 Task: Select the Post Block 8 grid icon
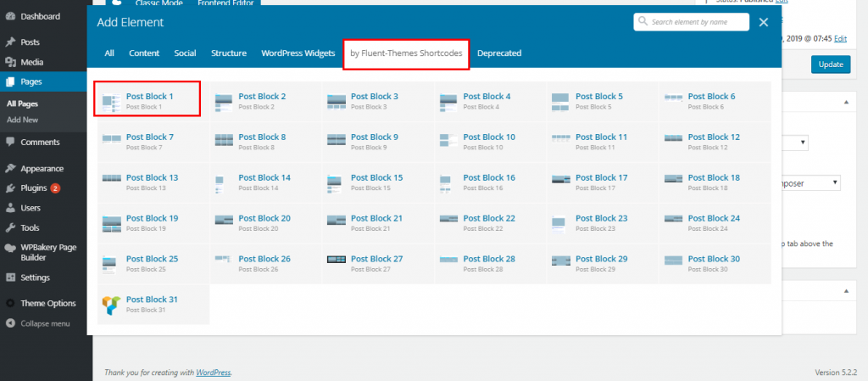224,141
